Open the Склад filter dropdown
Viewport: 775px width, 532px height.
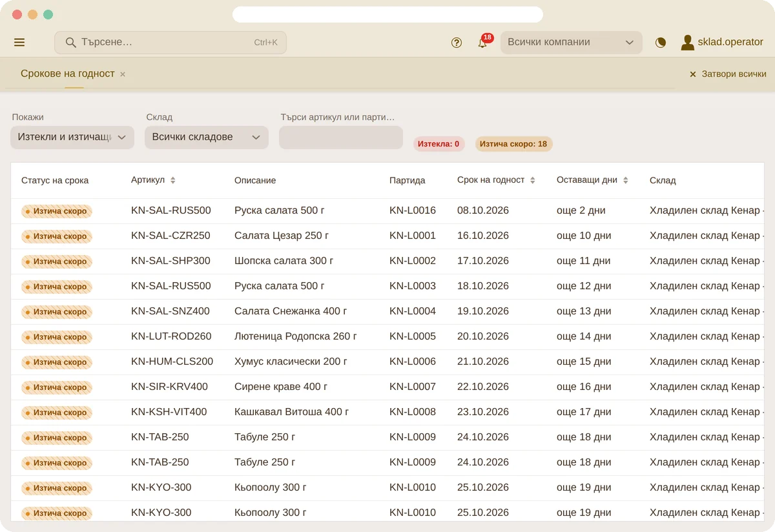(x=207, y=138)
